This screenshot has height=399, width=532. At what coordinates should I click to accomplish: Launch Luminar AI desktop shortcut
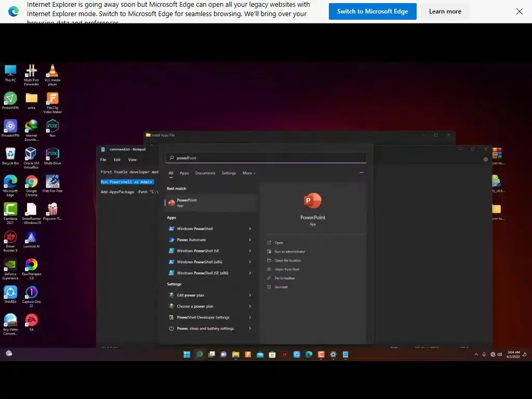click(31, 239)
